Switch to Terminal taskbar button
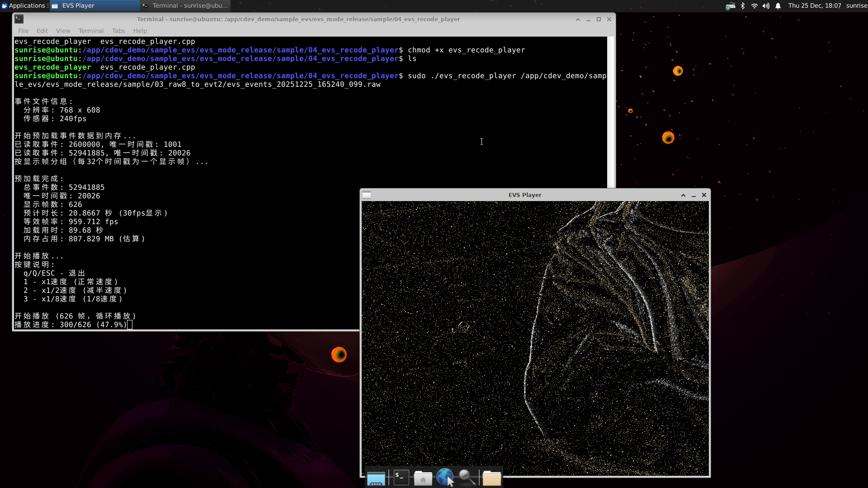The width and height of the screenshot is (868, 488). pyautogui.click(x=185, y=6)
